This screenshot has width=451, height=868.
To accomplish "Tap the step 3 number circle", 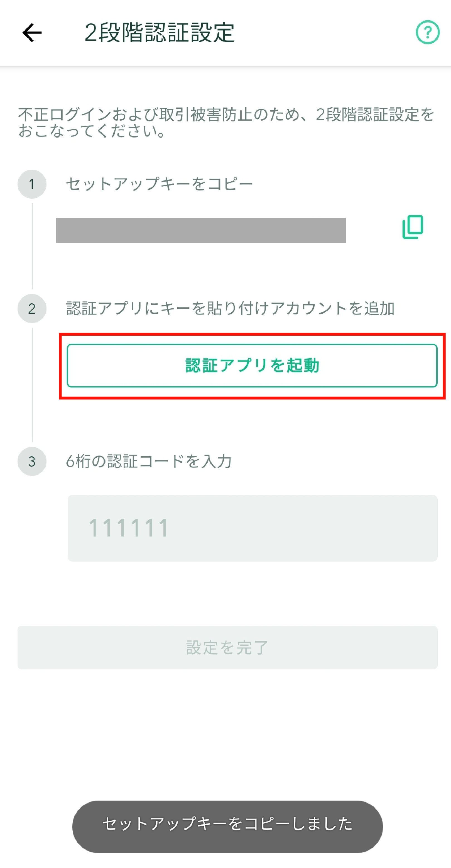I will click(32, 461).
